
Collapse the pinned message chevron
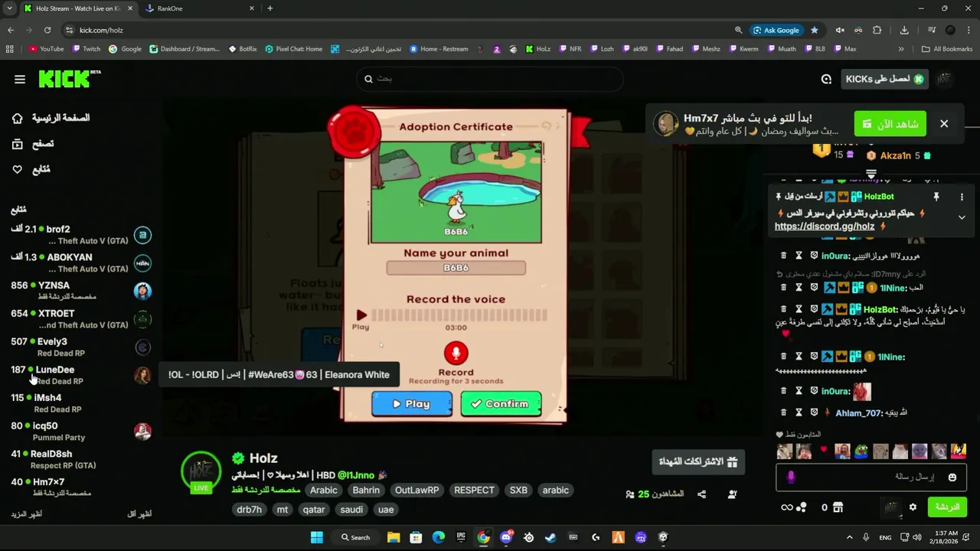pos(962,217)
